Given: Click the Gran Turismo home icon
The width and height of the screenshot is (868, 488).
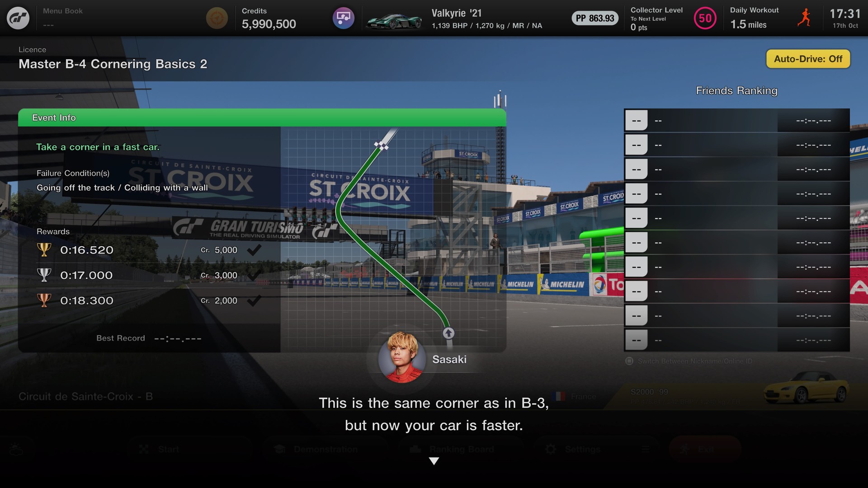Looking at the screenshot, I should click(x=18, y=17).
